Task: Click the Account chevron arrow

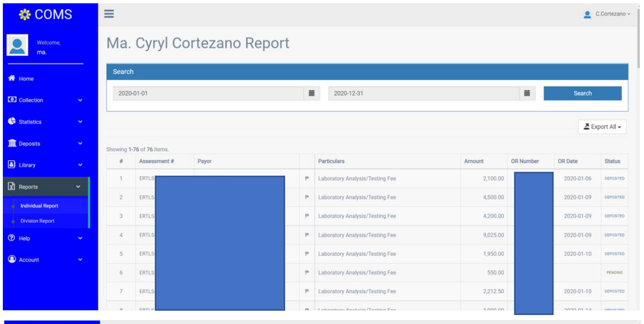Action: (80, 259)
